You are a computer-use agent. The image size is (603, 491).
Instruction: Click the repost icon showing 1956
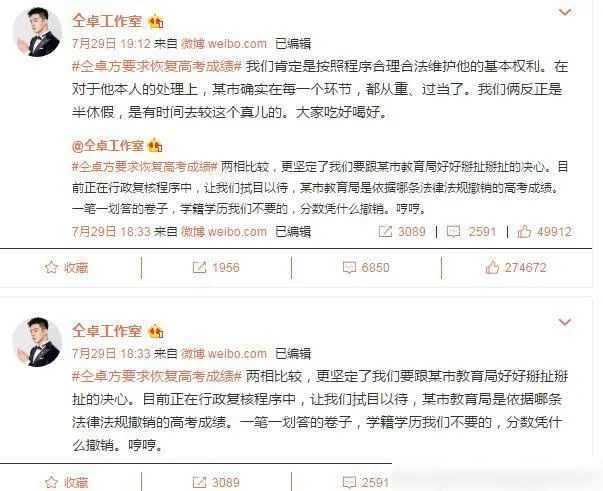point(199,268)
